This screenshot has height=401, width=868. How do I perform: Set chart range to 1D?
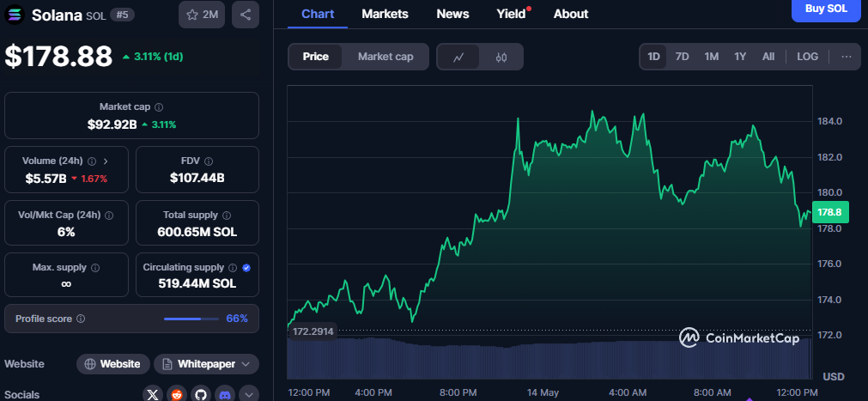653,57
